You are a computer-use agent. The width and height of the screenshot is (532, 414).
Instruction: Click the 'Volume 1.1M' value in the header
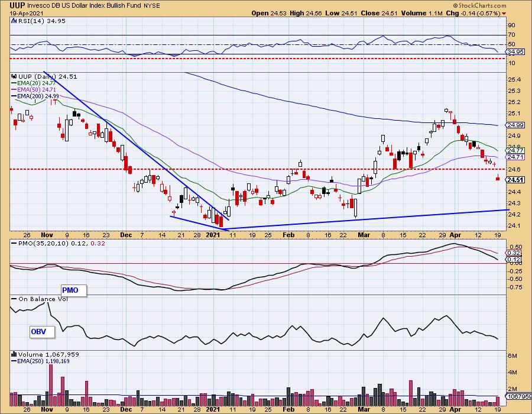pyautogui.click(x=421, y=13)
